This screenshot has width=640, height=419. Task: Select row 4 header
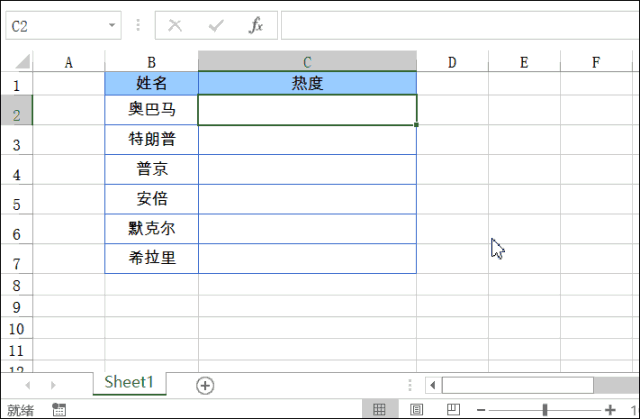pos(16,170)
